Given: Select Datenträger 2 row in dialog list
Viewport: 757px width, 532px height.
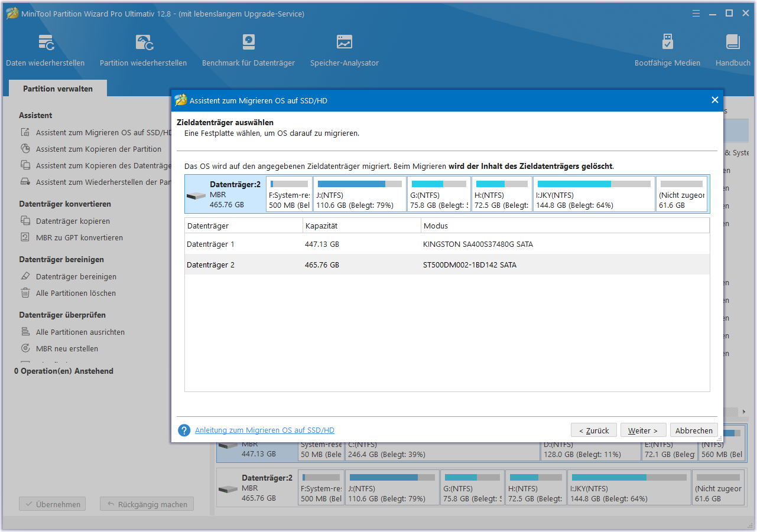Looking at the screenshot, I should click(x=447, y=265).
